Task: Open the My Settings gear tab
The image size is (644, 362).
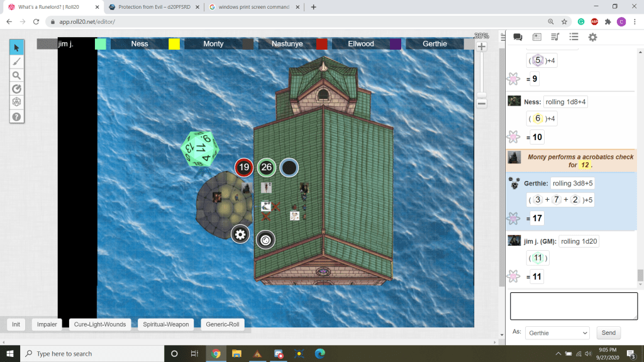Action: point(592,37)
